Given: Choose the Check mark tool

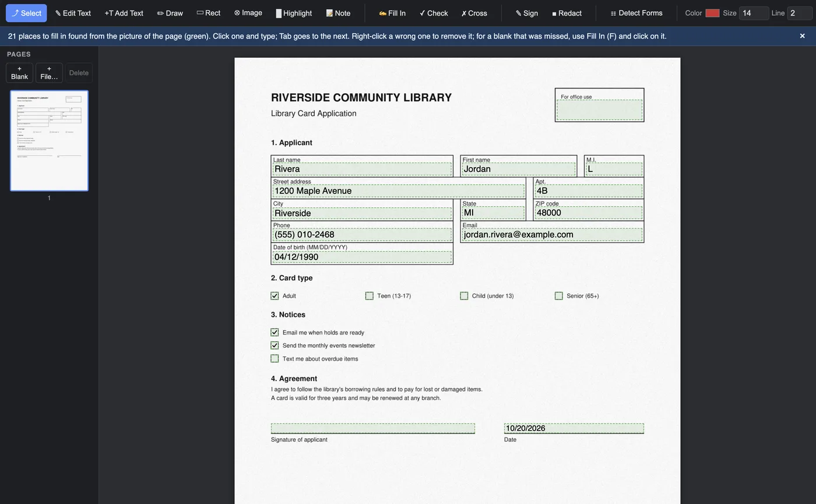Looking at the screenshot, I should click(434, 13).
